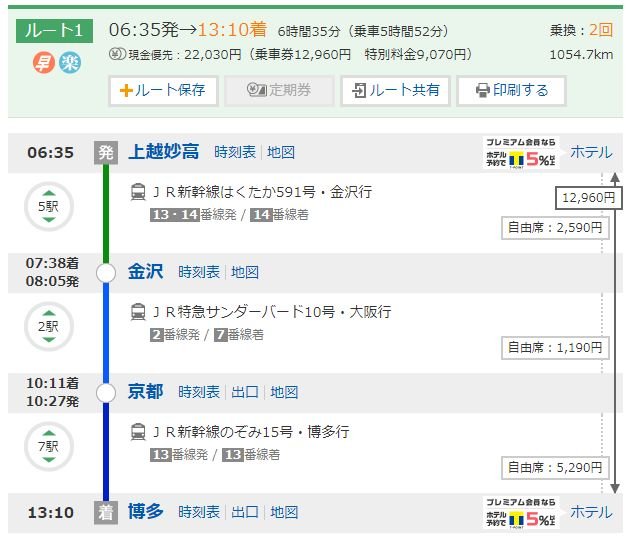Click 7番線着 platform text
Screen dimensions: 630x539
pos(239,335)
